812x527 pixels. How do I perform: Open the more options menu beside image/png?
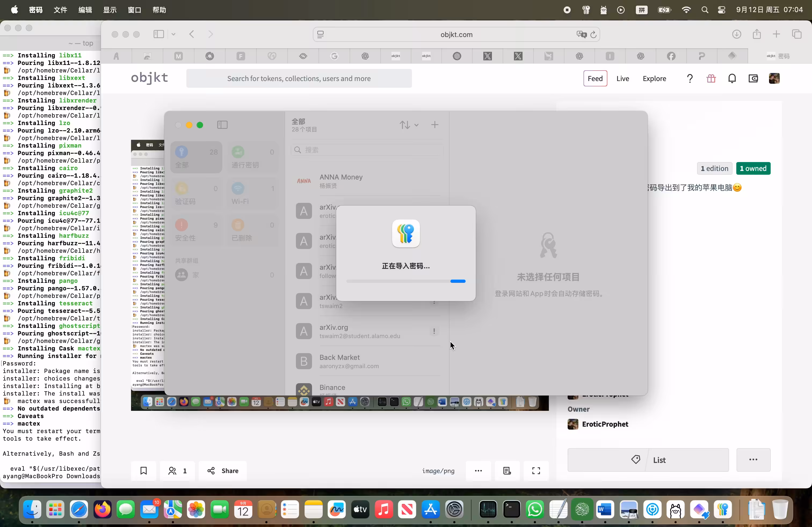[x=478, y=471]
